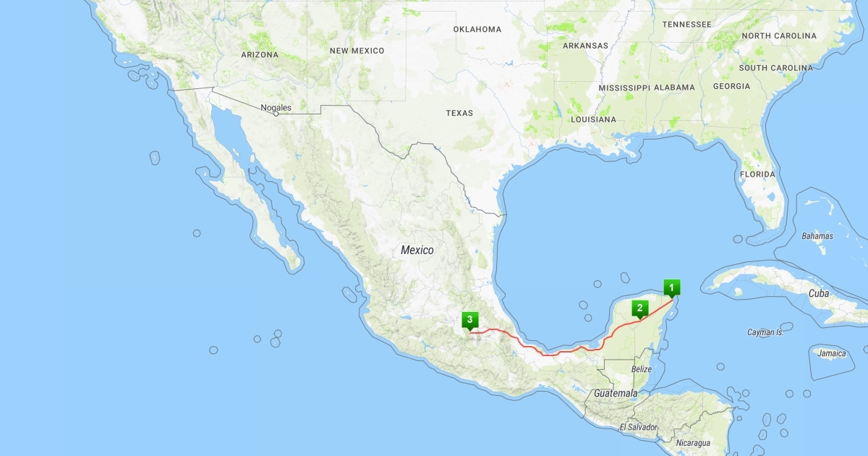Click the El Salvador label
This screenshot has height=456, width=868.
click(639, 427)
